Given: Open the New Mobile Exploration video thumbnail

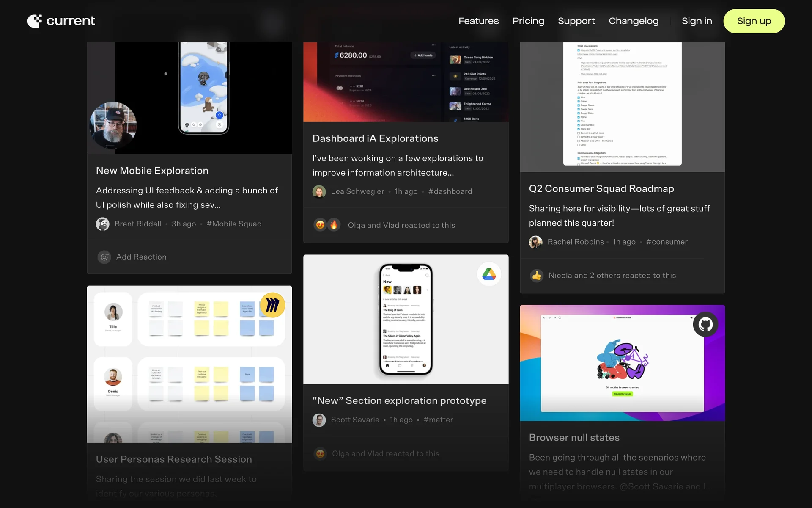Looking at the screenshot, I should point(189,98).
